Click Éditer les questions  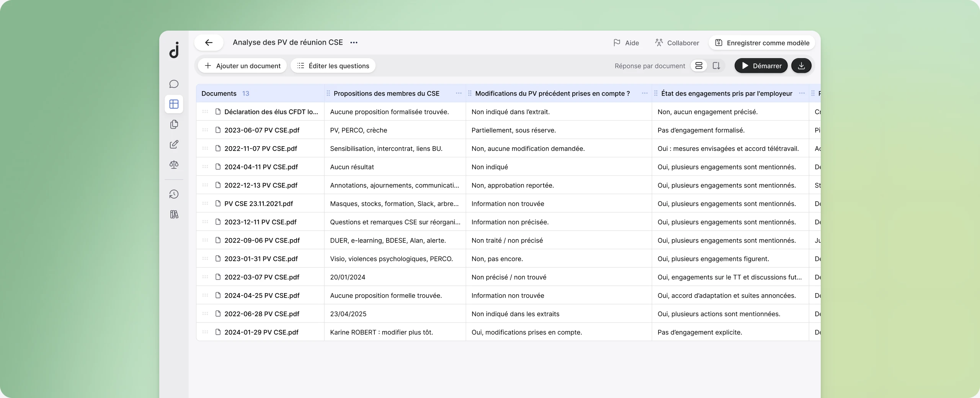coord(333,66)
